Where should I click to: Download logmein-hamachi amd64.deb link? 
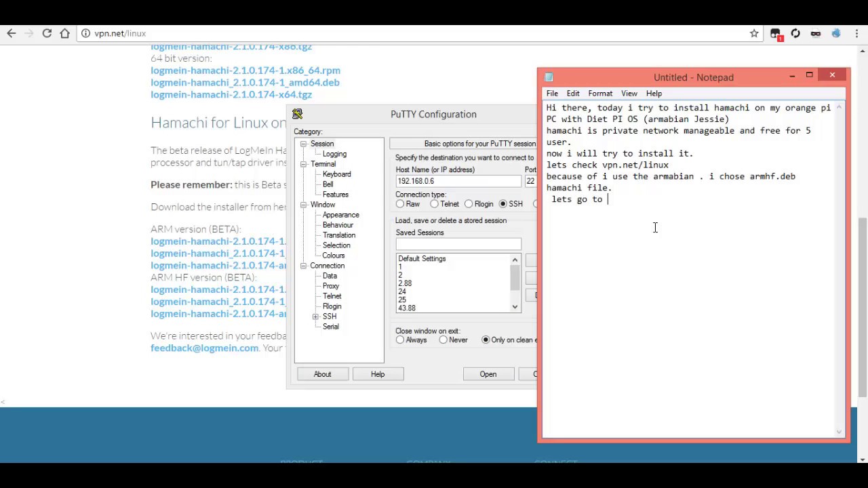[245, 83]
